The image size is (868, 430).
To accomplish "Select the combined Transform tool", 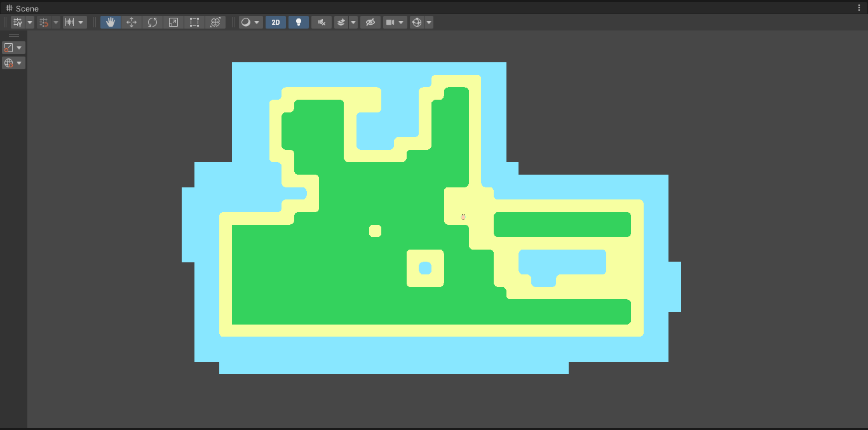I will pyautogui.click(x=216, y=22).
